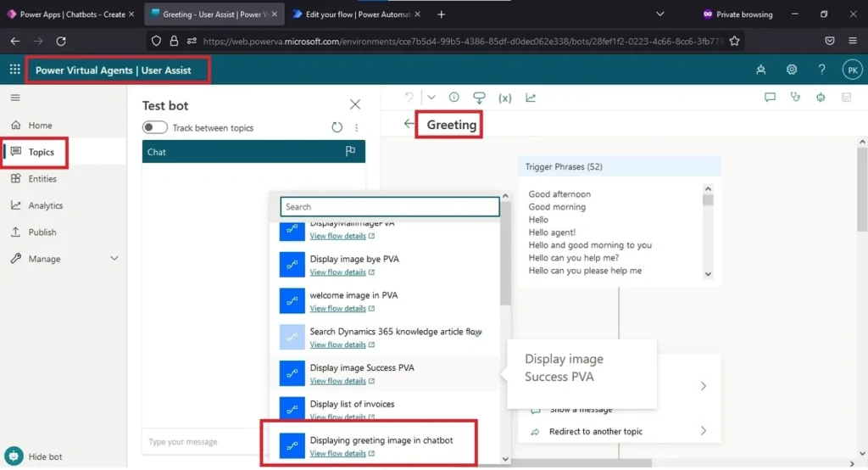The height and width of the screenshot is (470, 868).
Task: Click the flow list scrollbar down arrow
Action: (x=505, y=459)
